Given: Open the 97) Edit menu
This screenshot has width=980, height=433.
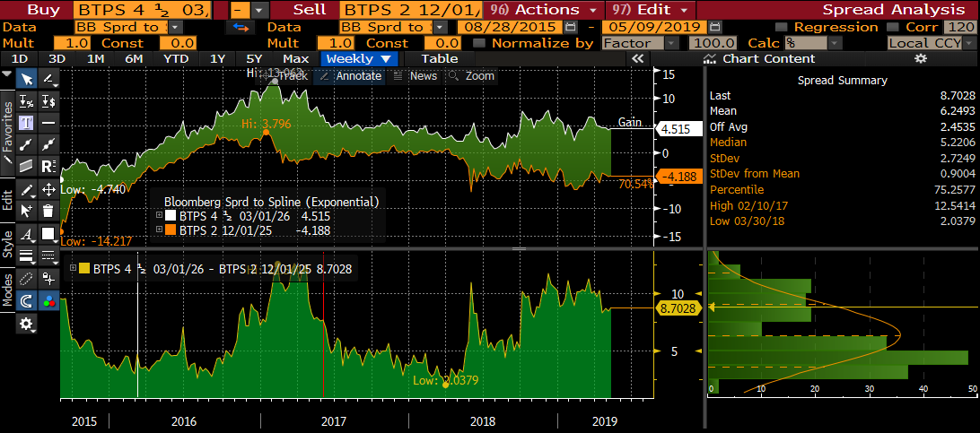Looking at the screenshot, I should [651, 9].
